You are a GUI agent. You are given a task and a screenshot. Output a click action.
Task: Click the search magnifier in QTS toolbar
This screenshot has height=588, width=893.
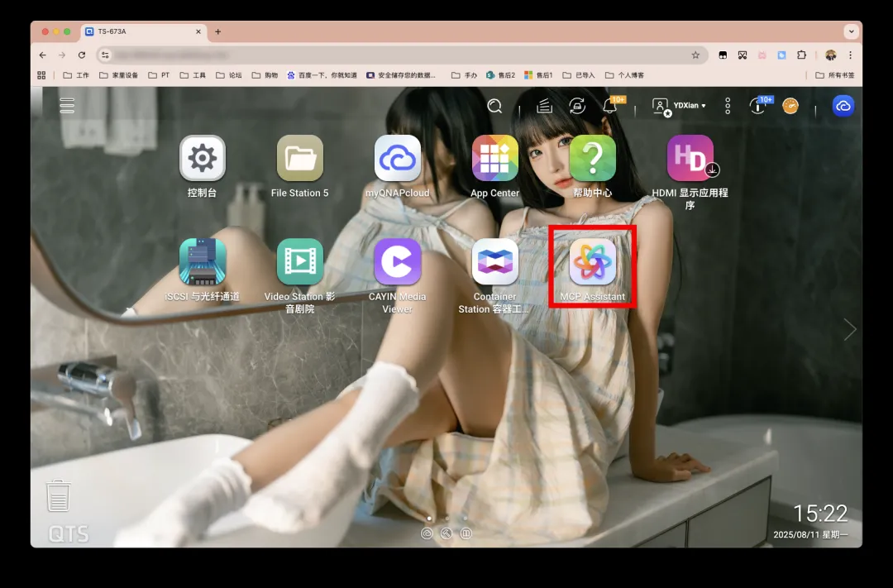tap(494, 106)
